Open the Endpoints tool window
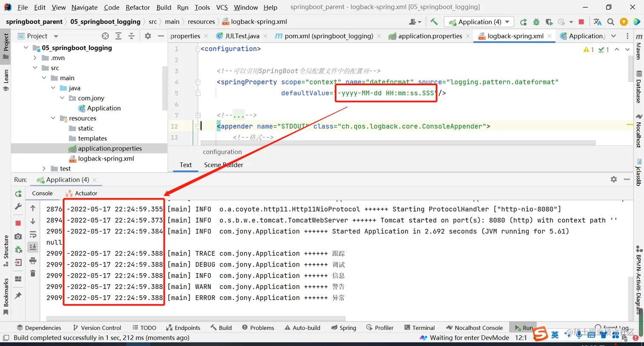The height and width of the screenshot is (346, 644). (183, 328)
